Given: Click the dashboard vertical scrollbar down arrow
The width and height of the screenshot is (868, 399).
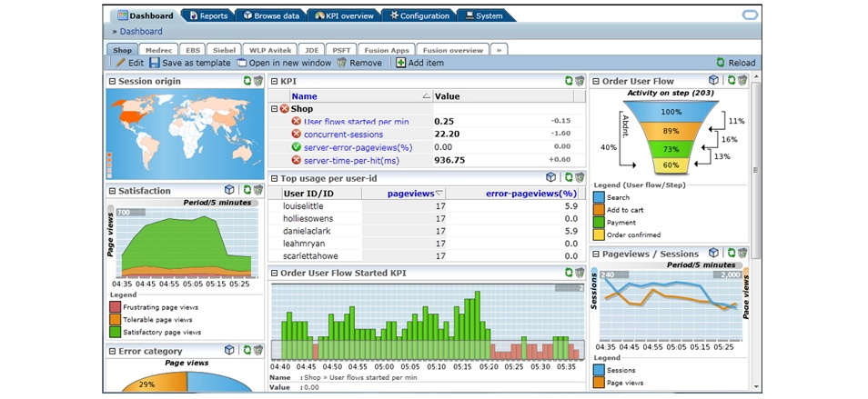Looking at the screenshot, I should [756, 387].
